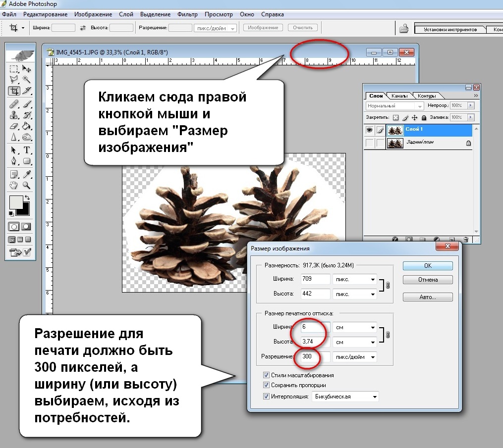Reset to default black and white colors

coord(11,213)
